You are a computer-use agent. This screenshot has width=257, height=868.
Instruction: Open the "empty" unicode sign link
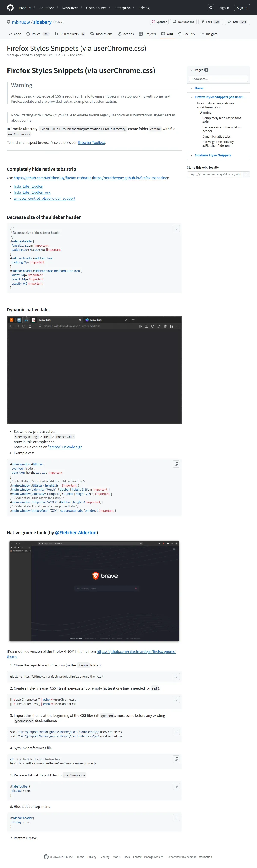click(65, 447)
